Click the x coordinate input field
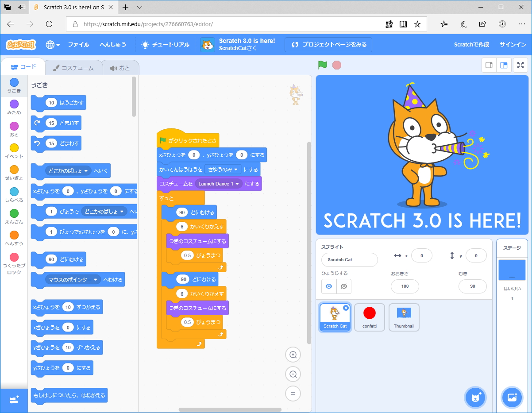The image size is (532, 413). tap(422, 255)
